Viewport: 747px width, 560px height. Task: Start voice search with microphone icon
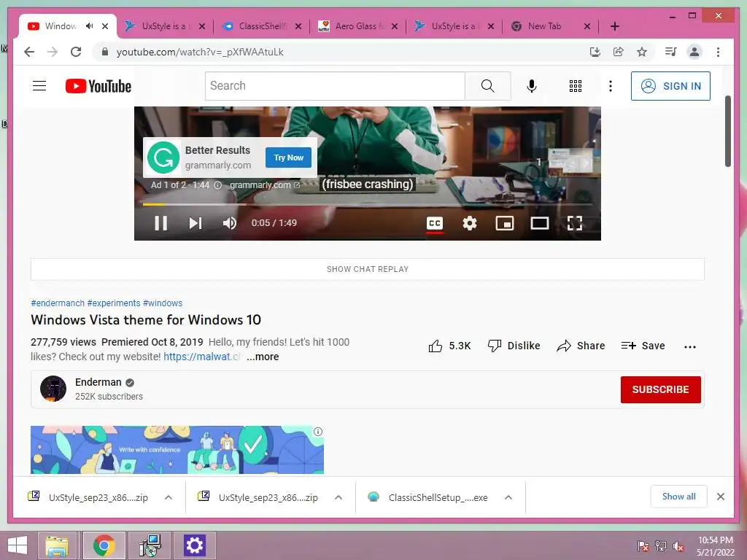(532, 86)
